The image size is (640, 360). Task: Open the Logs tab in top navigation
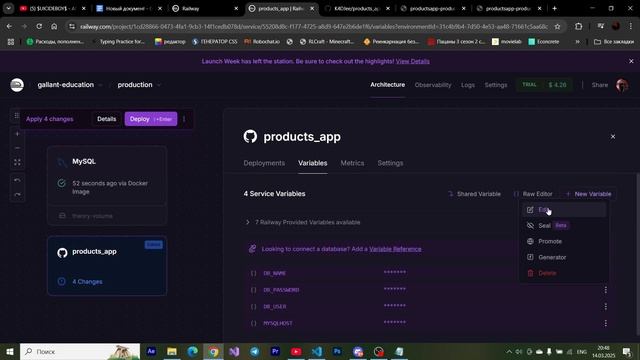(x=468, y=85)
